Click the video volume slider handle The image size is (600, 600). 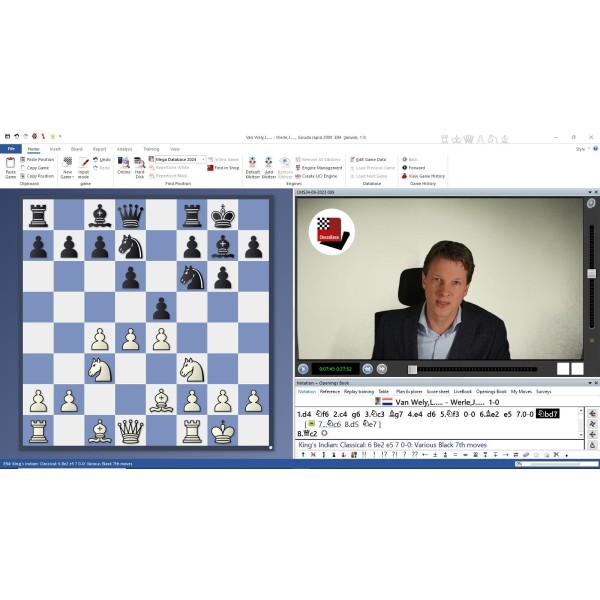592,273
